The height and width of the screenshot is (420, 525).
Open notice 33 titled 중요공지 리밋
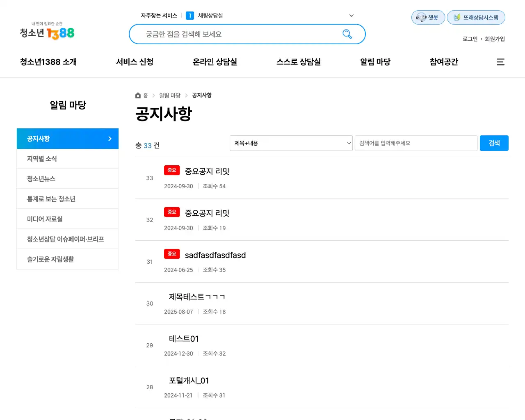coord(207,171)
